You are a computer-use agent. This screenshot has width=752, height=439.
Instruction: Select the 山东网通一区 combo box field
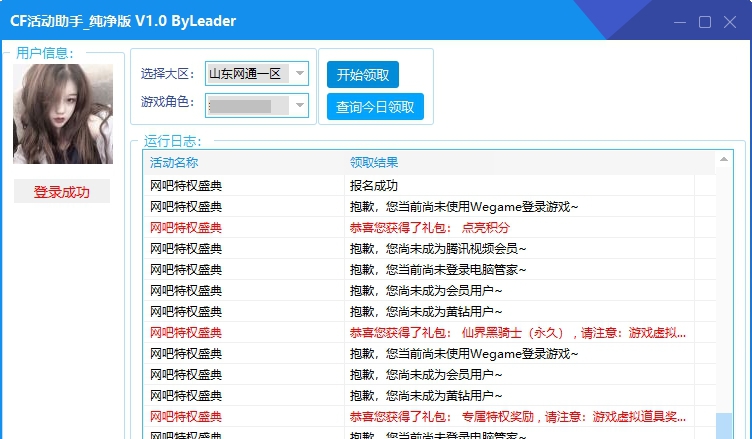tap(257, 73)
